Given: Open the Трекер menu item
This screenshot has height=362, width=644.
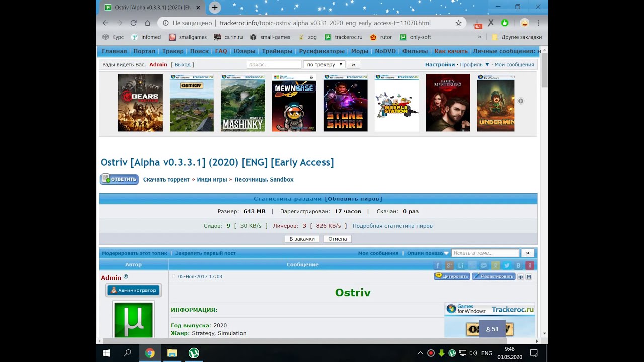Looking at the screenshot, I should point(173,51).
